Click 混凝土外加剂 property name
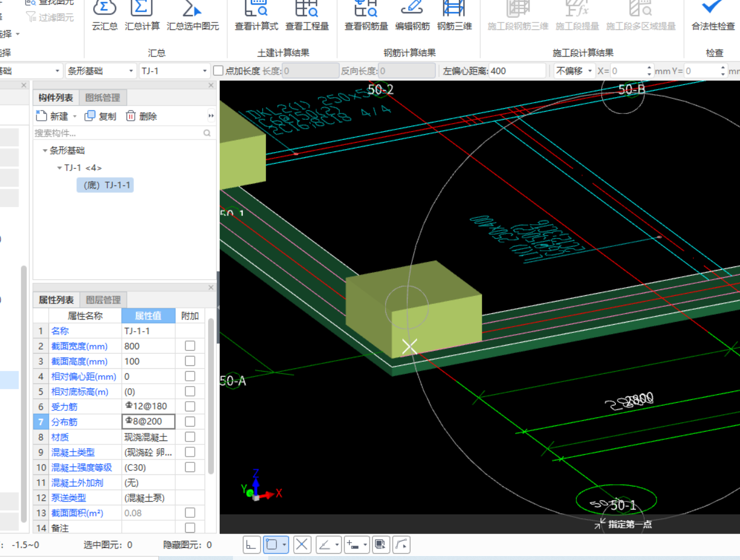 pyautogui.click(x=77, y=483)
